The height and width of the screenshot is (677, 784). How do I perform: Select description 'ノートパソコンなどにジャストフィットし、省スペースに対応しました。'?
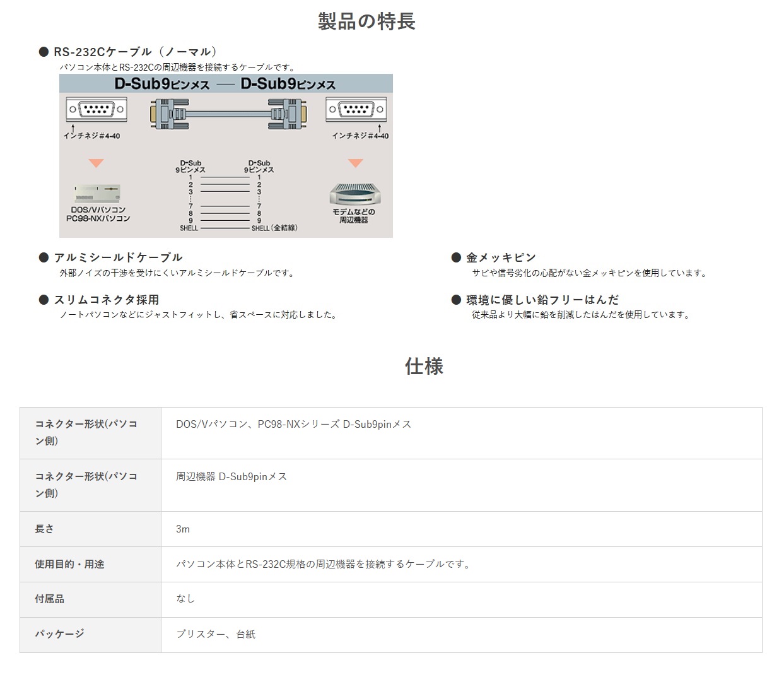tap(199, 315)
